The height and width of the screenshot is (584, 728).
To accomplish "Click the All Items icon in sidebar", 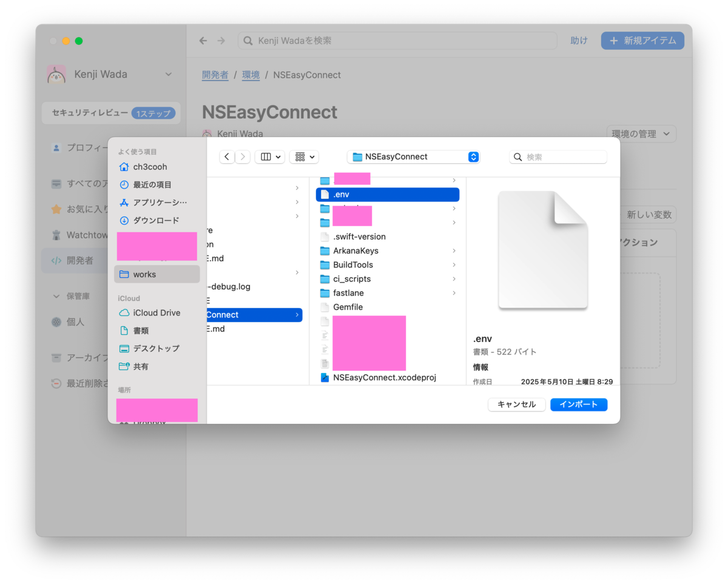I will pyautogui.click(x=56, y=183).
